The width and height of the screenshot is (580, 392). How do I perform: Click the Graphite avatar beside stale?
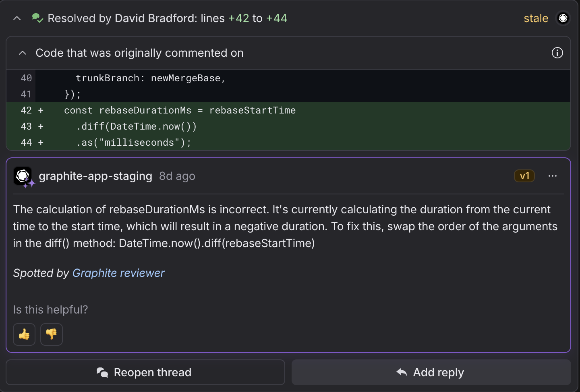[x=563, y=18]
